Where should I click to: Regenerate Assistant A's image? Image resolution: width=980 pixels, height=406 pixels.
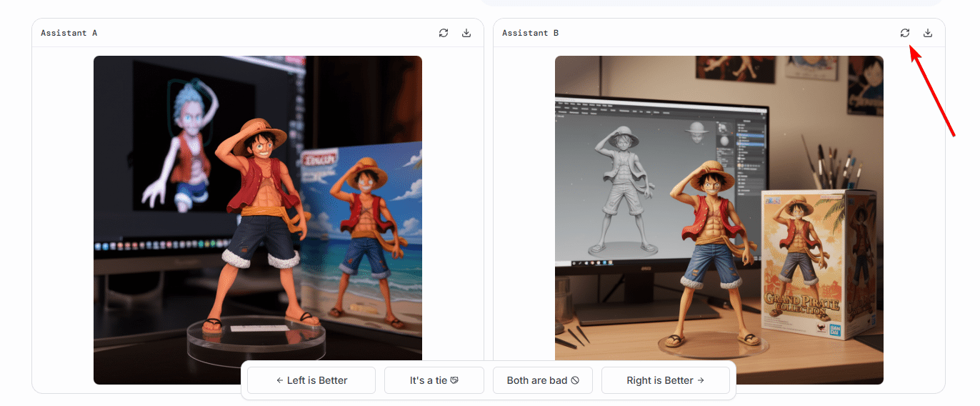[444, 33]
